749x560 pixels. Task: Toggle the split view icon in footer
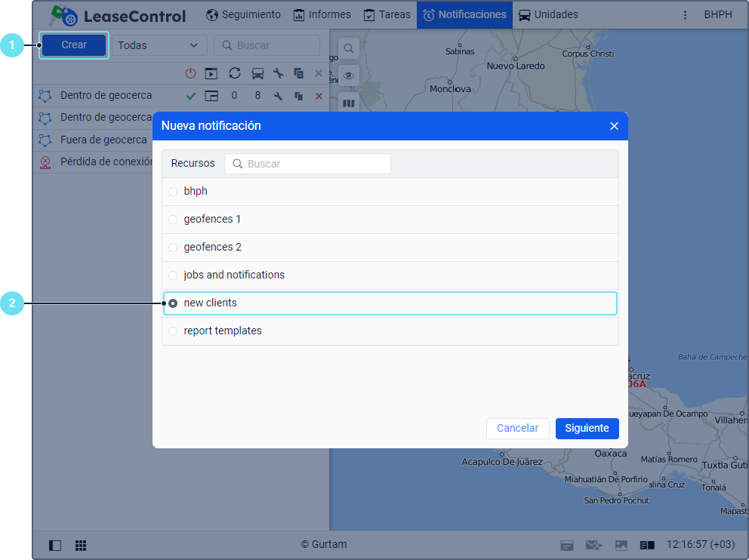pyautogui.click(x=647, y=545)
